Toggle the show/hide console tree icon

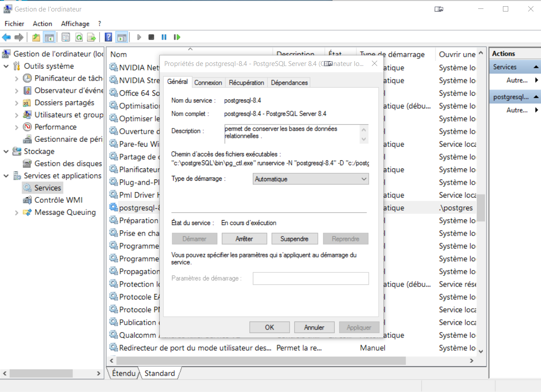pos(49,37)
